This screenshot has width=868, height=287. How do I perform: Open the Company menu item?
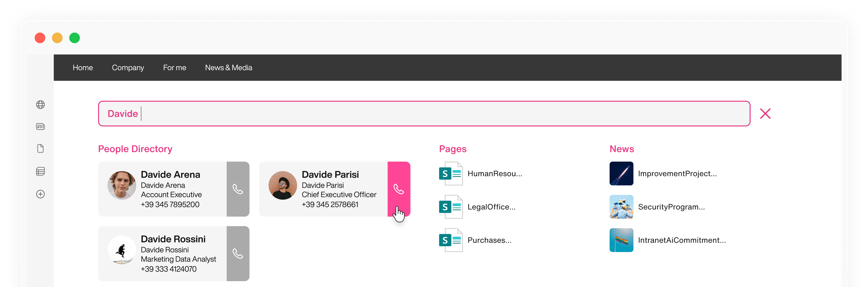pos(128,68)
